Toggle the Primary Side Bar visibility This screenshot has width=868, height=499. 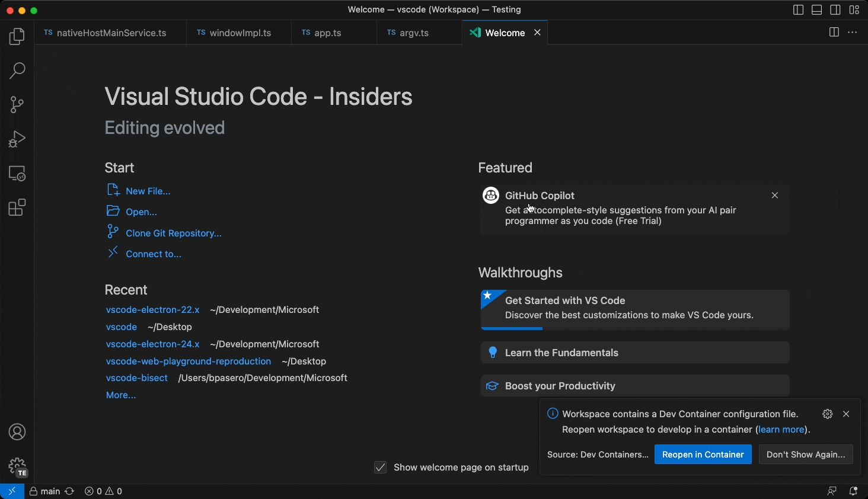pyautogui.click(x=797, y=9)
